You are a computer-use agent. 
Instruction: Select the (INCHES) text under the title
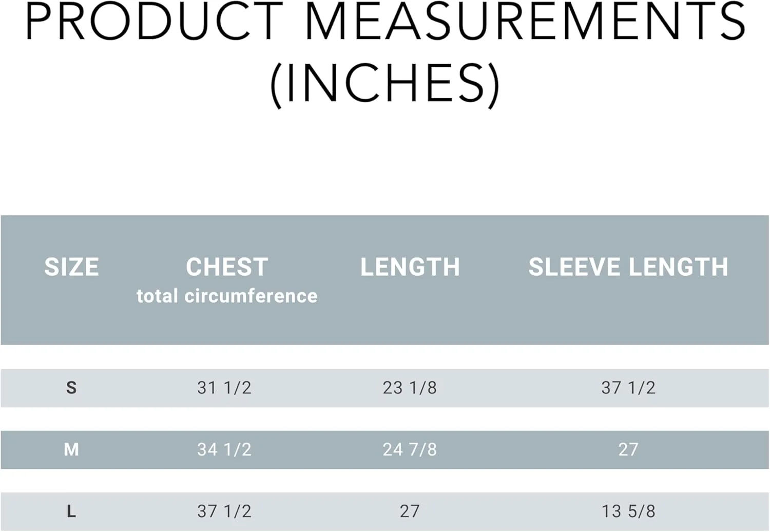[x=384, y=84]
